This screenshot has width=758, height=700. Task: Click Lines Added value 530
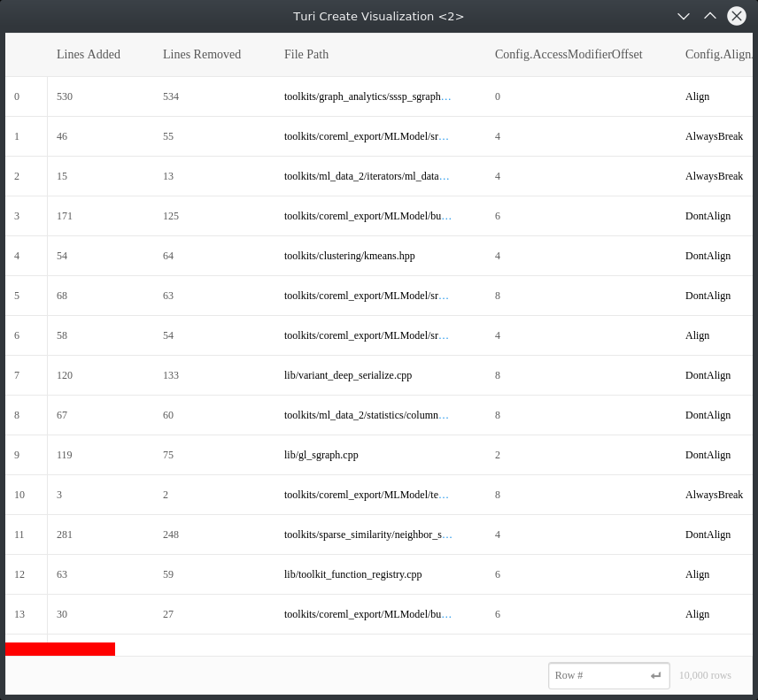point(65,96)
